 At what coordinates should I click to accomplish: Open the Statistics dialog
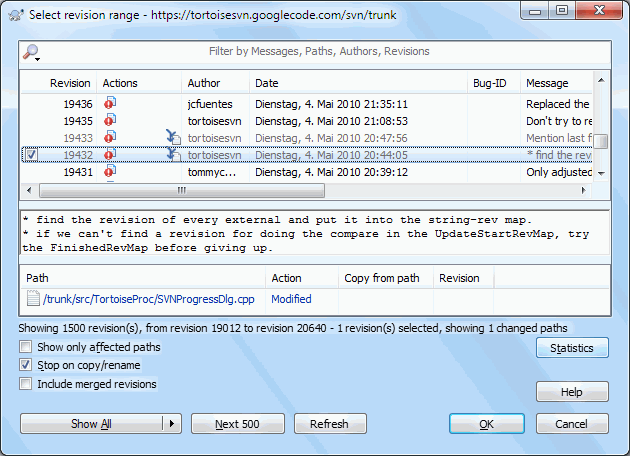pyautogui.click(x=572, y=348)
